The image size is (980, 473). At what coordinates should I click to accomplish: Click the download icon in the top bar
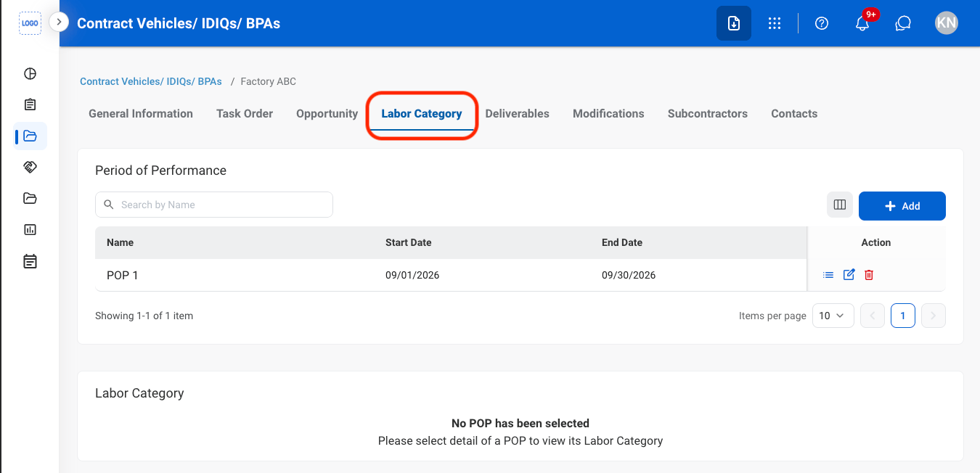click(734, 23)
